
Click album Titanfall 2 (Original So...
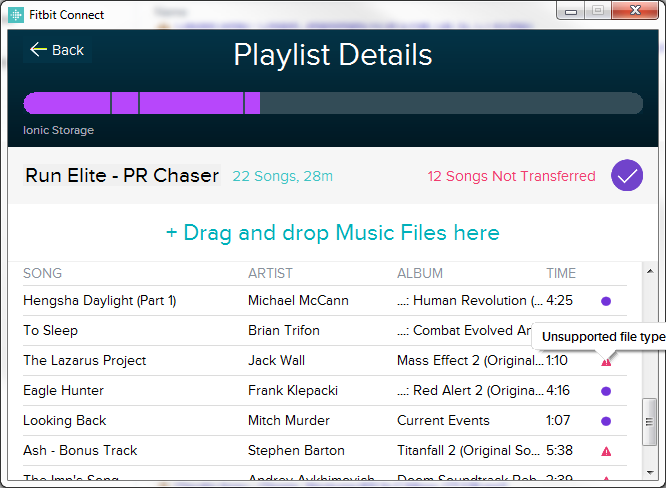click(x=468, y=450)
